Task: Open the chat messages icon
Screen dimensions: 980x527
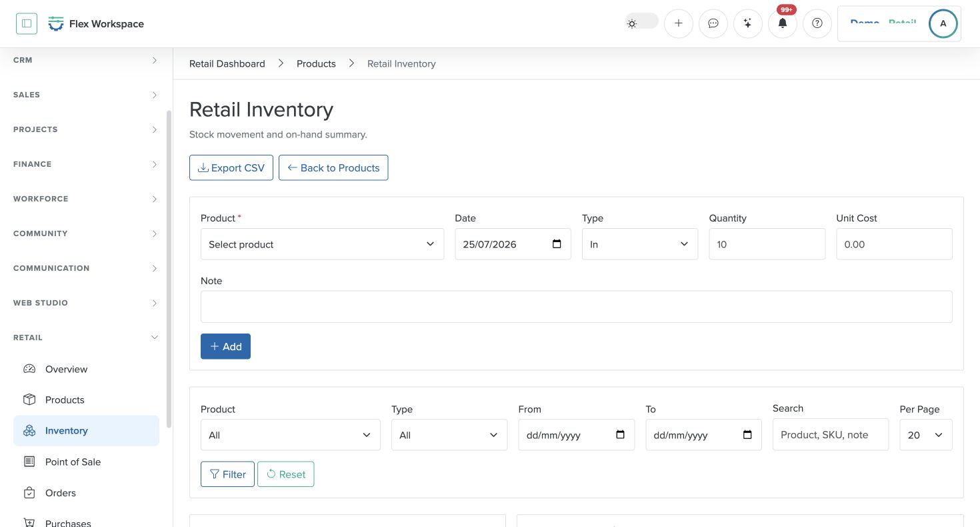Action: [x=713, y=23]
